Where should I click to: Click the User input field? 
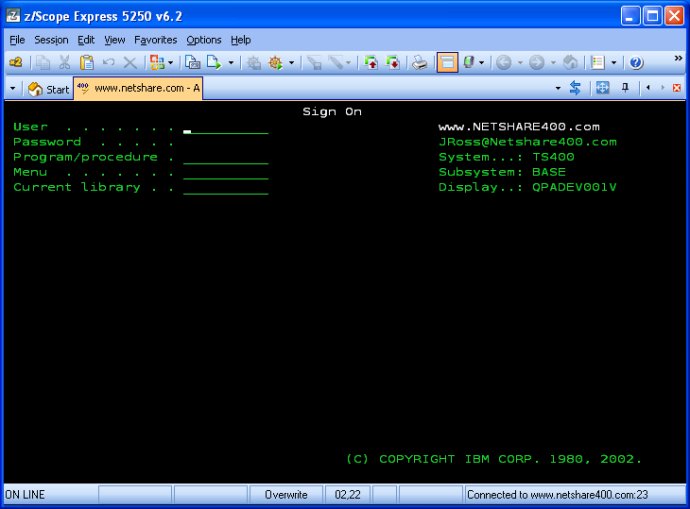pyautogui.click(x=226, y=128)
